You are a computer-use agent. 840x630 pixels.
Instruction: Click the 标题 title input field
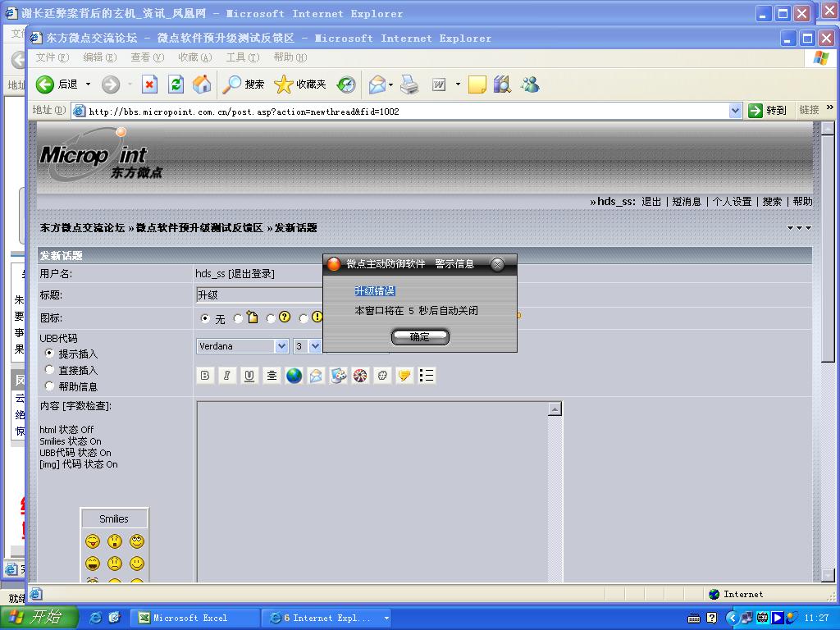[260, 295]
